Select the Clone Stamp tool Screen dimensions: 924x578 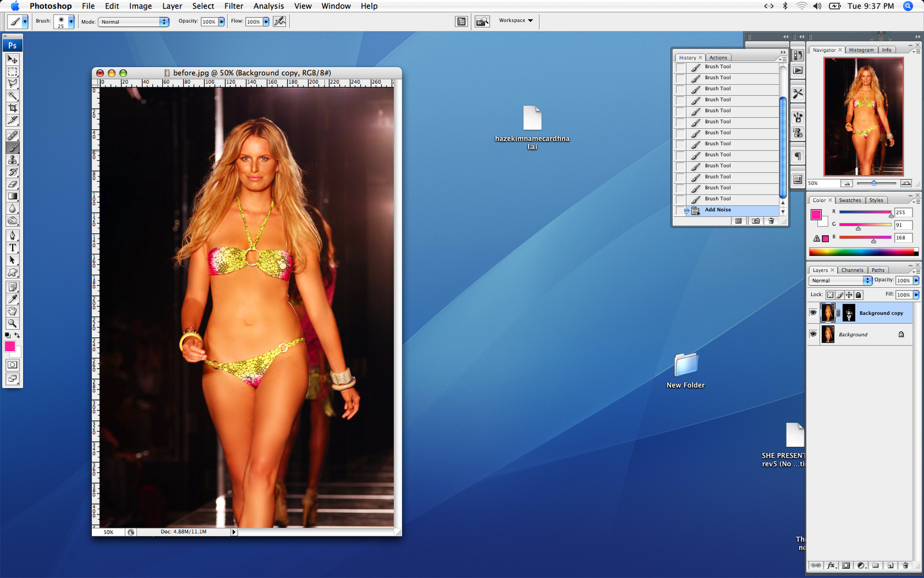(x=12, y=160)
